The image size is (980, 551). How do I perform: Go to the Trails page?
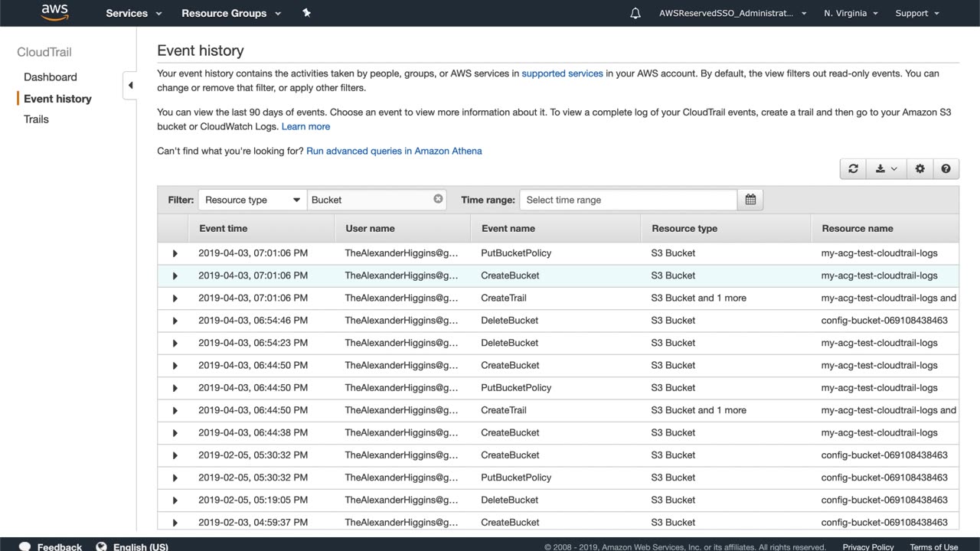tap(36, 119)
